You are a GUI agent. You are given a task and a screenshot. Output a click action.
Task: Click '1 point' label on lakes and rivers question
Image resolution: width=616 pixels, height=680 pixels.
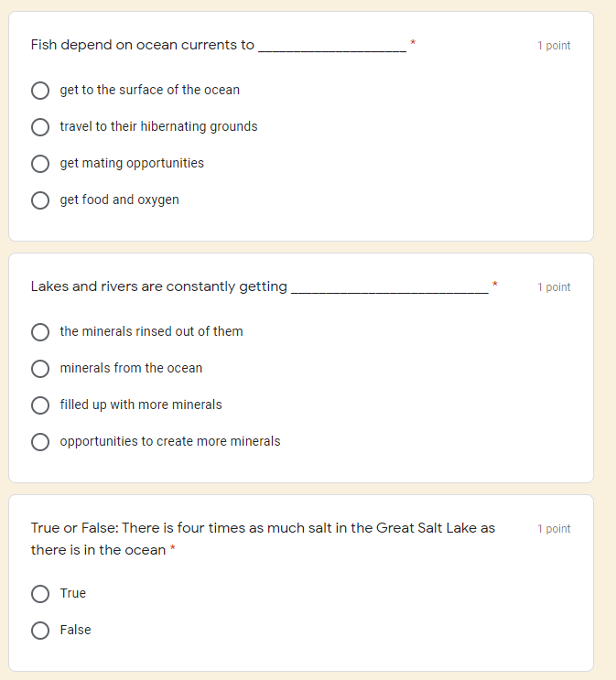coord(554,287)
